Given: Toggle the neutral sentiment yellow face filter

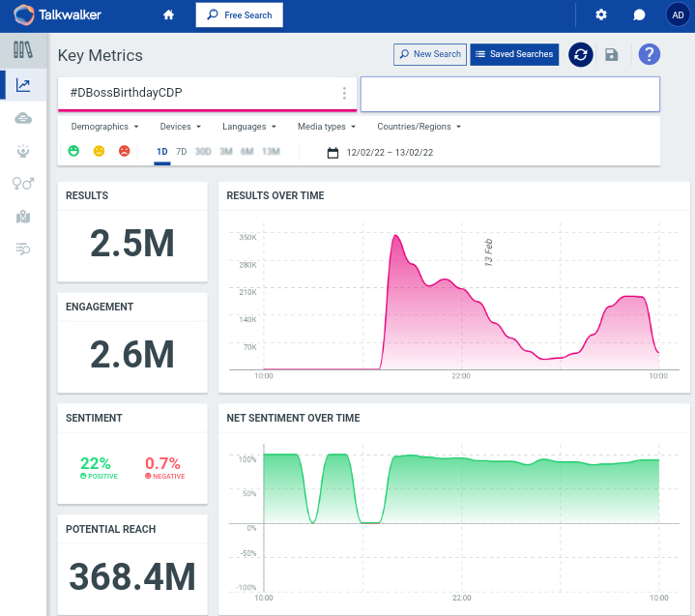Looking at the screenshot, I should pyautogui.click(x=99, y=151).
